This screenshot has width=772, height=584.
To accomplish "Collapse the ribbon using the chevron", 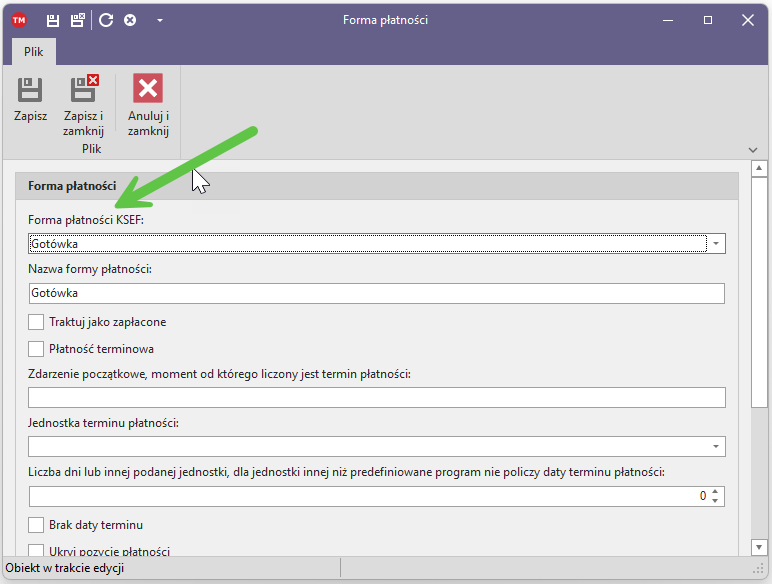I will point(753,150).
